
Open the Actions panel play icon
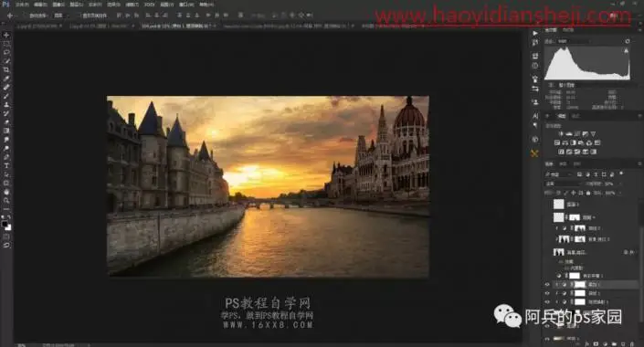tap(534, 33)
